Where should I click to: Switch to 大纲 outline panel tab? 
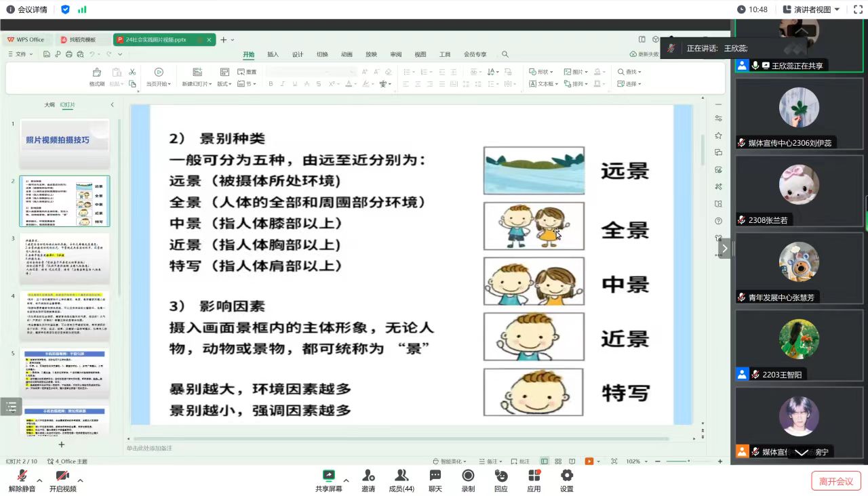point(50,105)
